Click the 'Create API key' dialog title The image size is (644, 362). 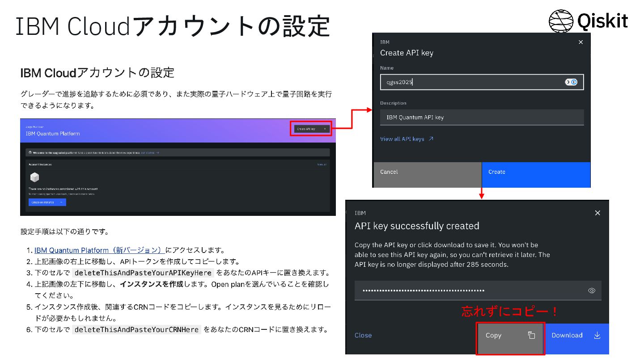pos(407,53)
